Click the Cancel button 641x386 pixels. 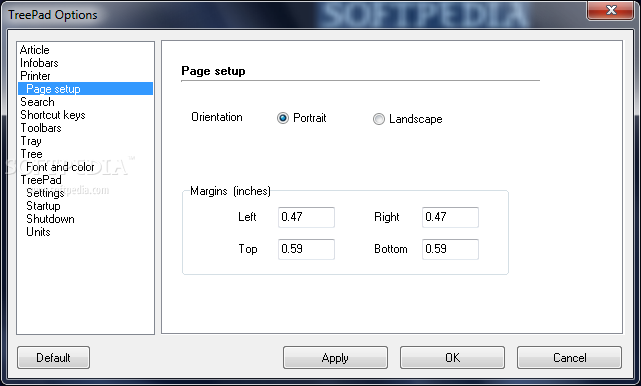pos(569,358)
